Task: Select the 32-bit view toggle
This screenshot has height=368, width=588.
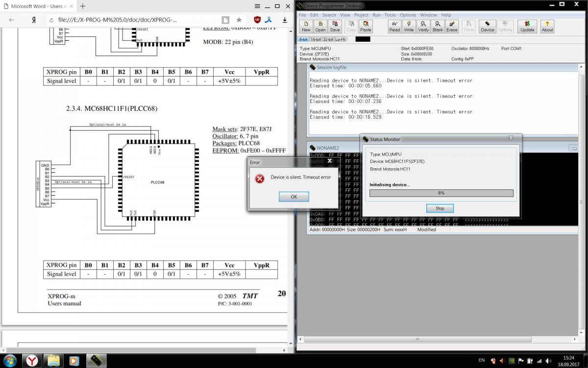Action: (x=328, y=39)
